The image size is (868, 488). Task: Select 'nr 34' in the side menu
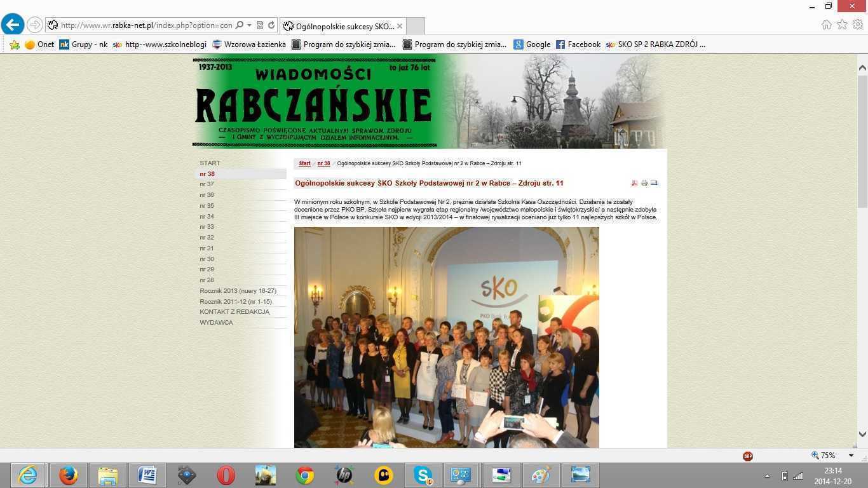(x=207, y=217)
